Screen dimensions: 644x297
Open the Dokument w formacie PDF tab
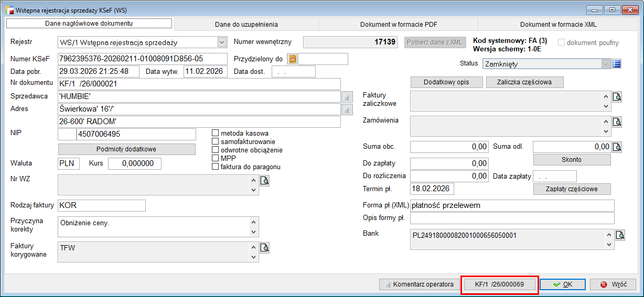pyautogui.click(x=398, y=24)
